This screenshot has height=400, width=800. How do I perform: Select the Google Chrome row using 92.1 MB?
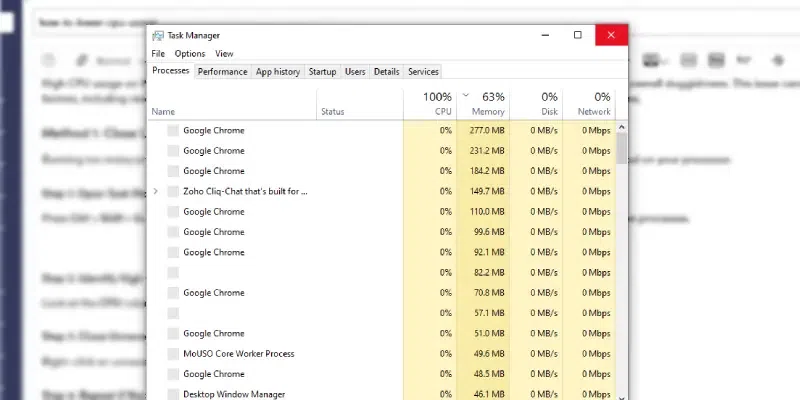[x=382, y=252]
